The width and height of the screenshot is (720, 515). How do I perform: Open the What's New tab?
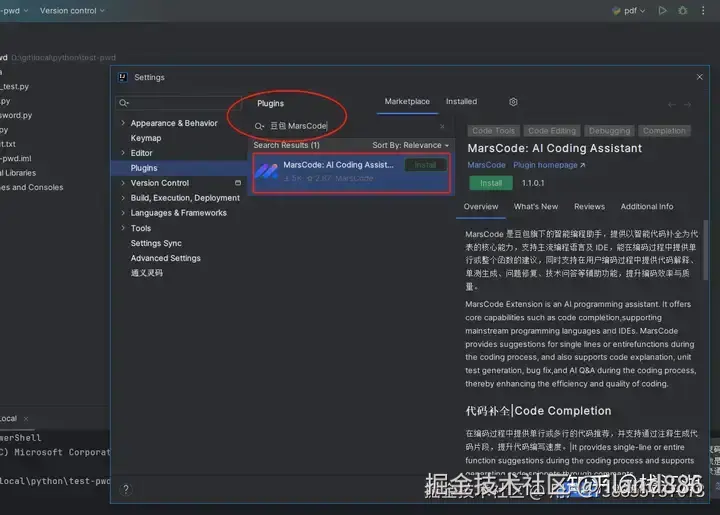click(x=536, y=207)
